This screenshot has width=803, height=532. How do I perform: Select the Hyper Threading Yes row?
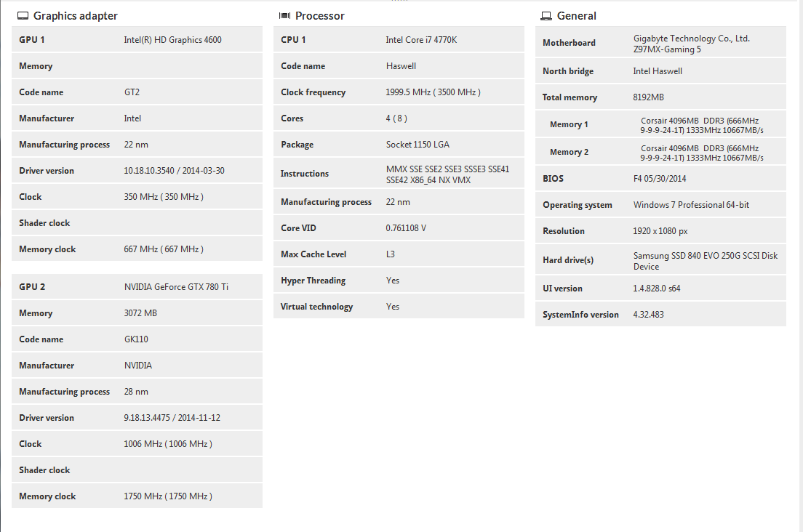tap(399, 281)
